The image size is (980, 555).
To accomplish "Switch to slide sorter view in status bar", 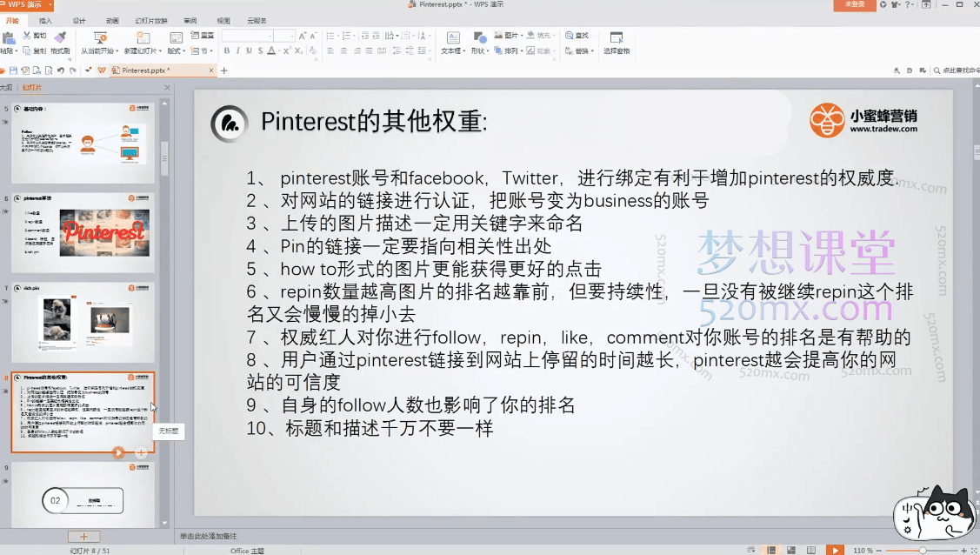I will tap(791, 549).
